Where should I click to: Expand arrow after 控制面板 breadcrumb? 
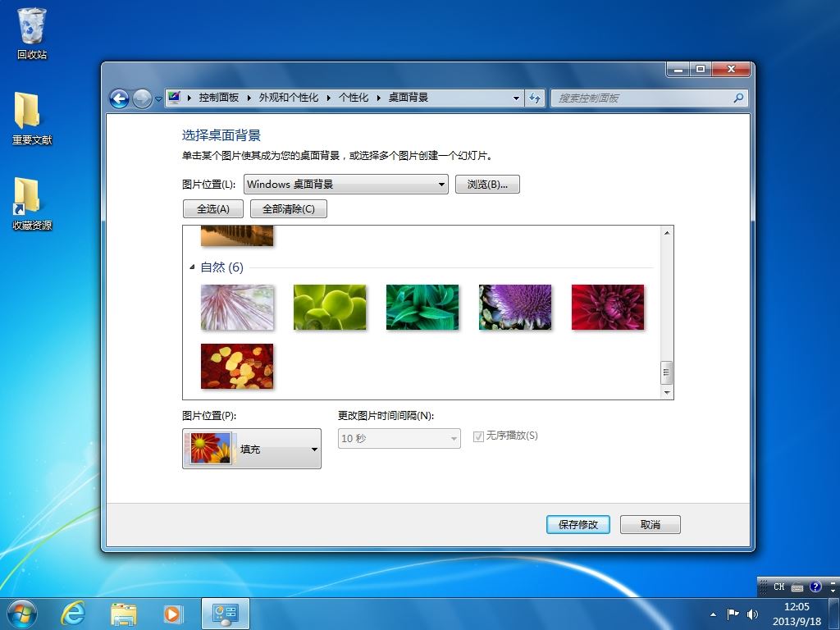point(249,98)
